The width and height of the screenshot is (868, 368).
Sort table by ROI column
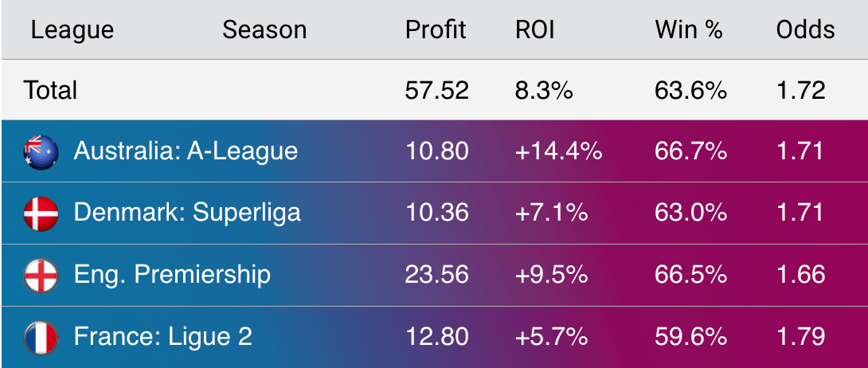click(535, 30)
